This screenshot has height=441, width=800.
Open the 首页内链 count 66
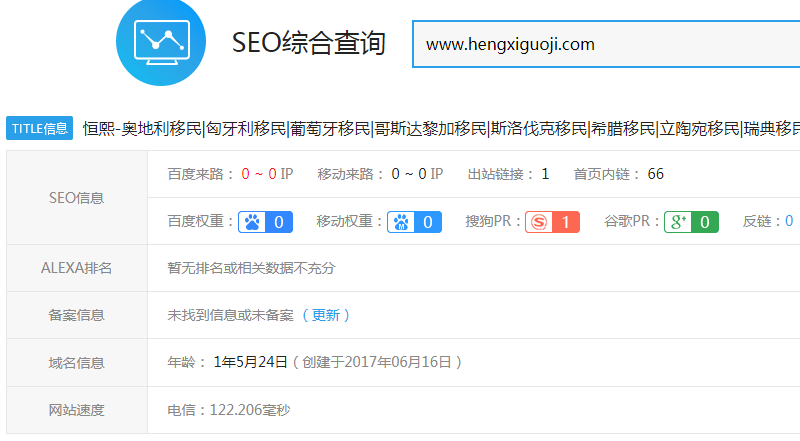(x=655, y=174)
